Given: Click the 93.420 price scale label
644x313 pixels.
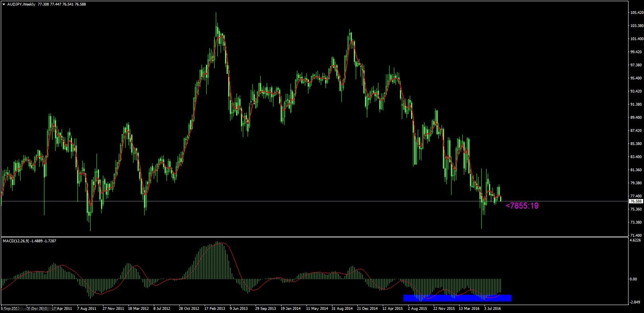Looking at the screenshot, I should coord(636,91).
